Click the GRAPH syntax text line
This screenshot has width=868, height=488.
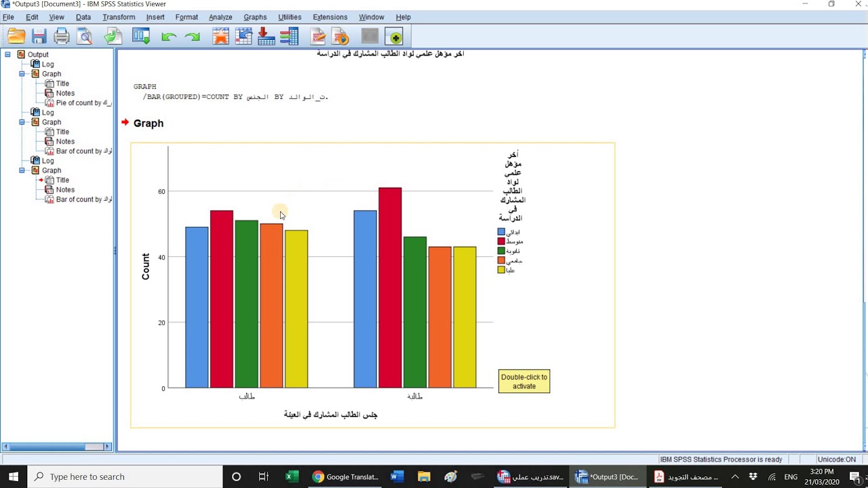144,87
